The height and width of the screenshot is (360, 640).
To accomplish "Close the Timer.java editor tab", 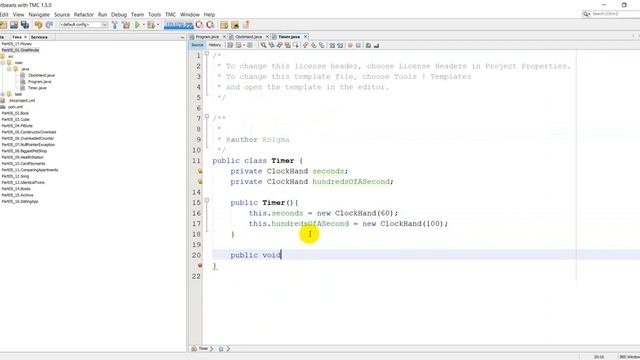I will tap(305, 37).
